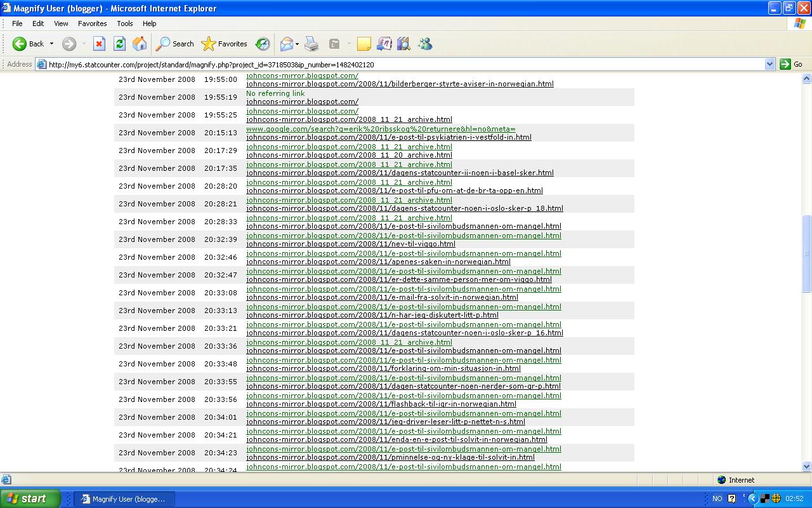Open the e-post-til-pfu-om-at-de-br-ta-opp-en.html link
The height and width of the screenshot is (508, 812).
(395, 190)
